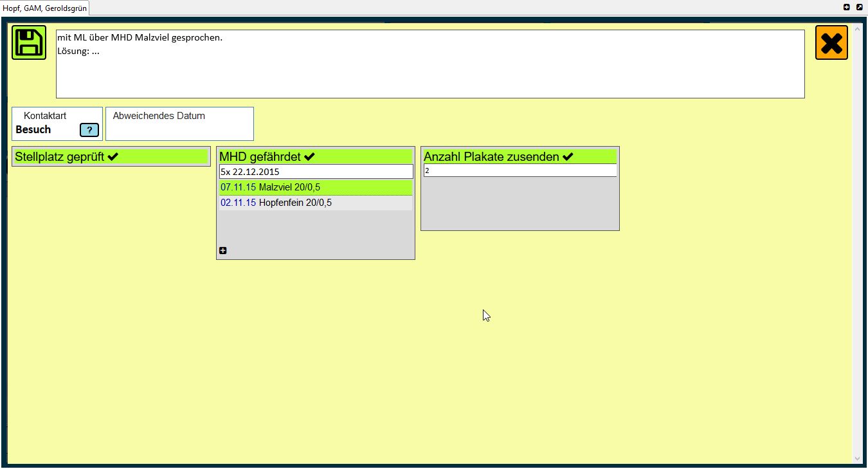Click the pop-out arrow icon at top right
Image resolution: width=868 pixels, height=469 pixels.
coord(859,7)
